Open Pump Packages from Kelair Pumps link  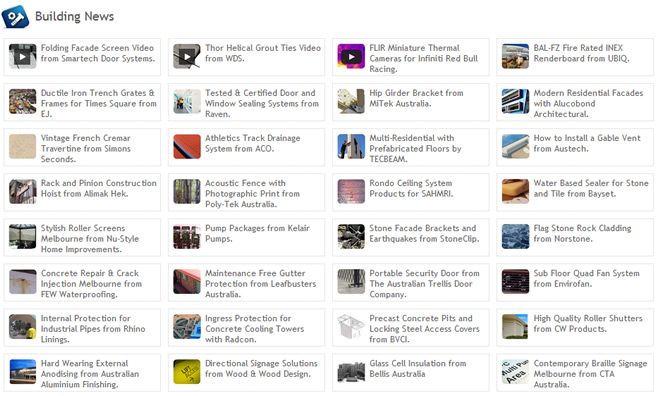pos(257,233)
